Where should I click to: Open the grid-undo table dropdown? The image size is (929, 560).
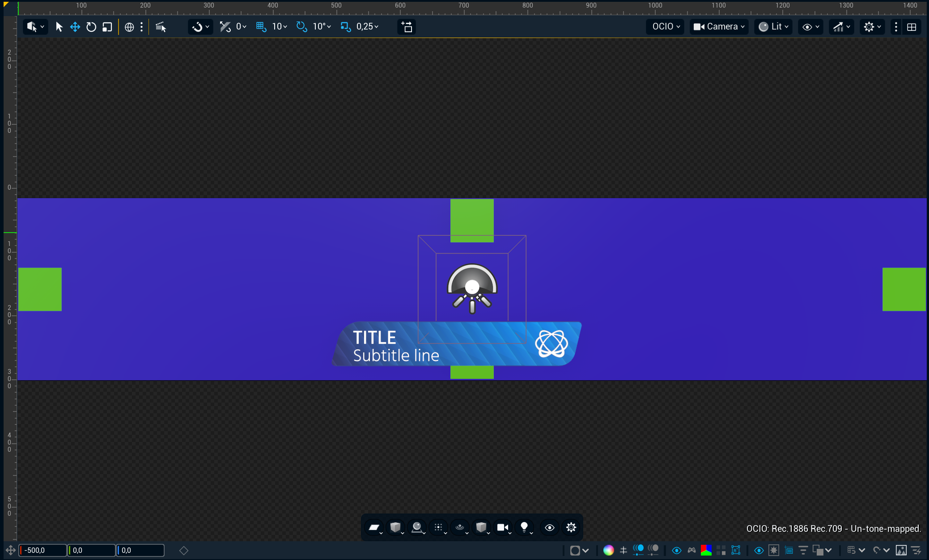tap(856, 551)
